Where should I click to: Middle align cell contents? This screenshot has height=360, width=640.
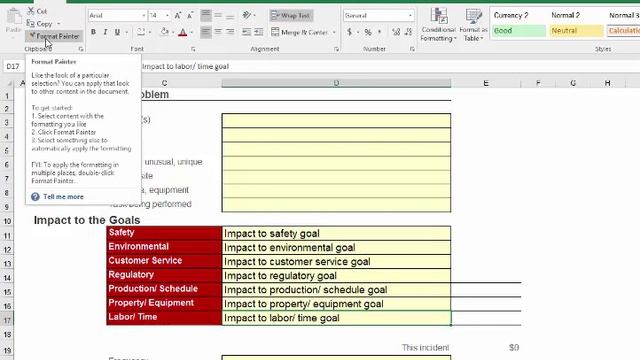pos(218,16)
